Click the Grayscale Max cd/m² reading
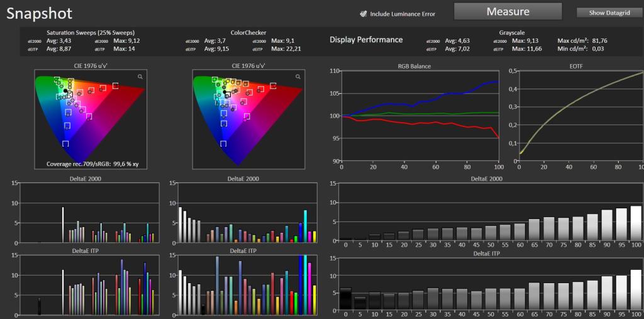 point(582,41)
